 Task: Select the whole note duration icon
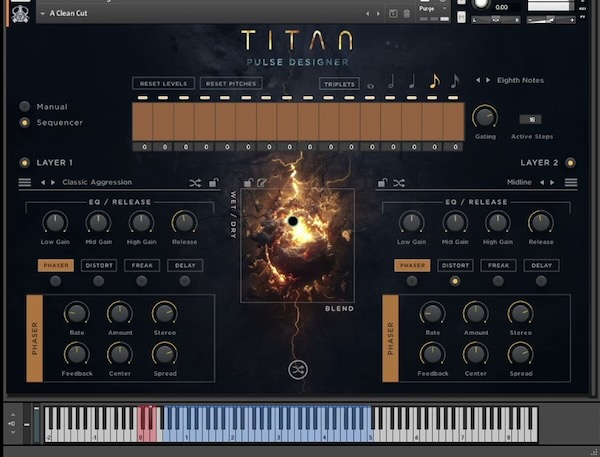pos(370,86)
